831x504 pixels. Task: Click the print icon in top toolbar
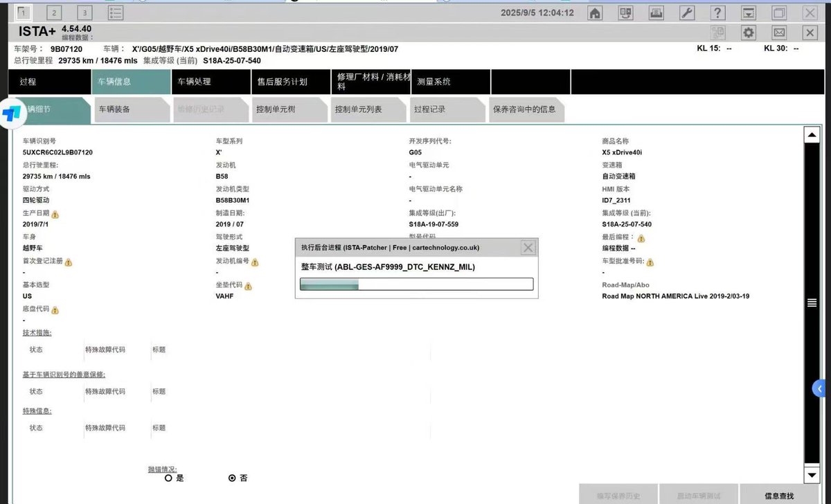656,12
